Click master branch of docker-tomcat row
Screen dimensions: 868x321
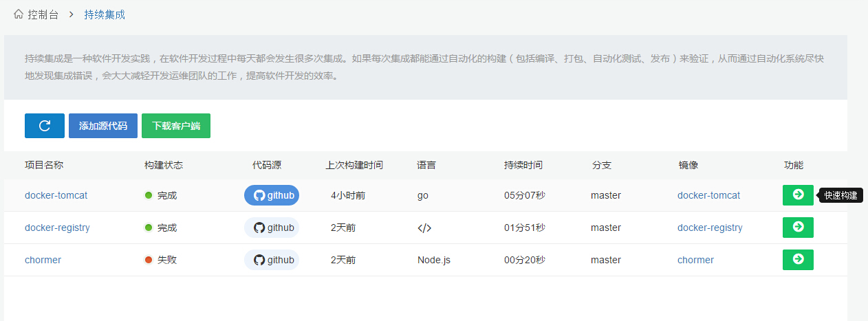606,195
